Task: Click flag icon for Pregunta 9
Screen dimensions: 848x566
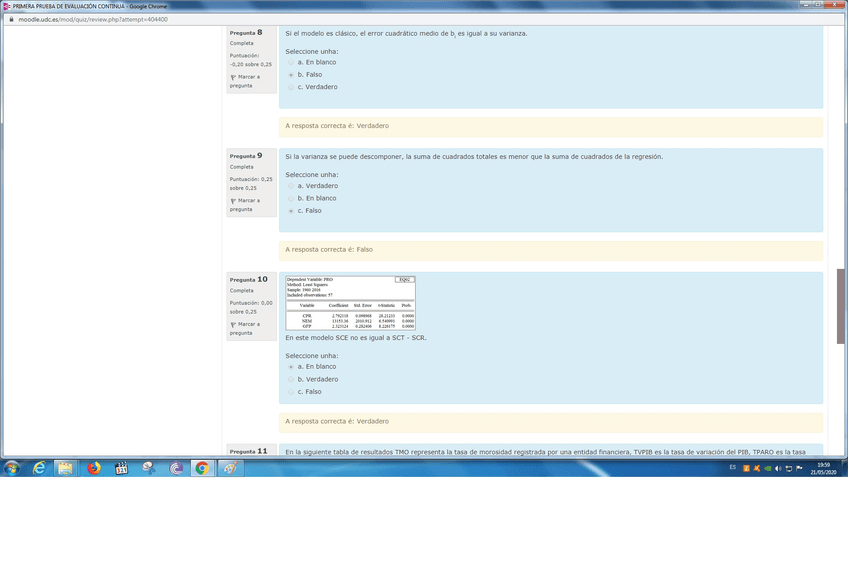Action: pyautogui.click(x=233, y=201)
